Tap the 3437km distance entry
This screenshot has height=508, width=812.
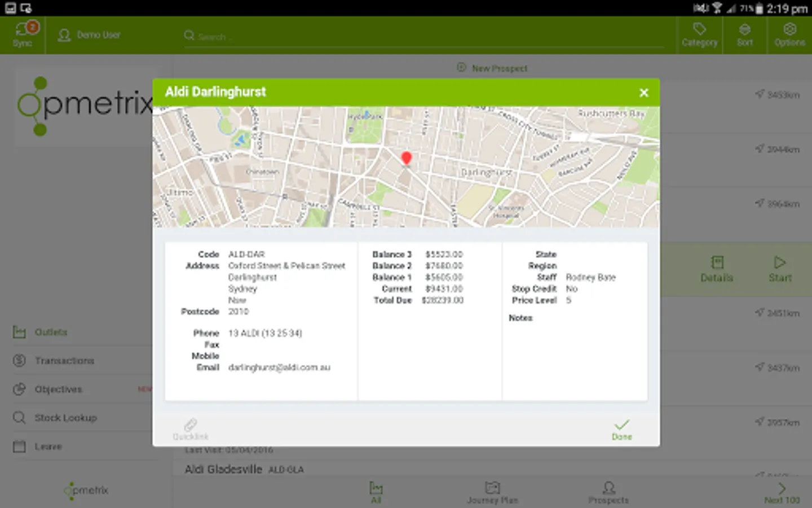point(778,367)
